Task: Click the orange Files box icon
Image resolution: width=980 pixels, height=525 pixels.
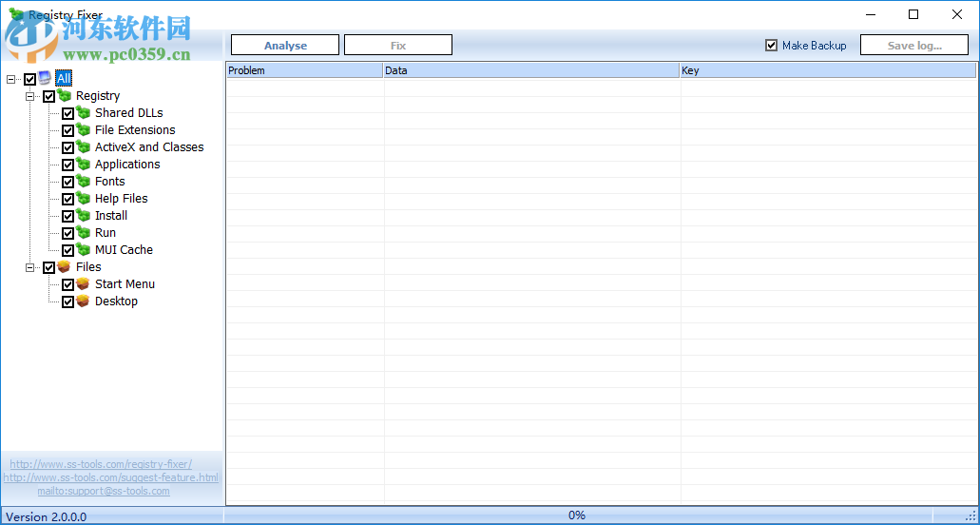Action: click(x=64, y=267)
